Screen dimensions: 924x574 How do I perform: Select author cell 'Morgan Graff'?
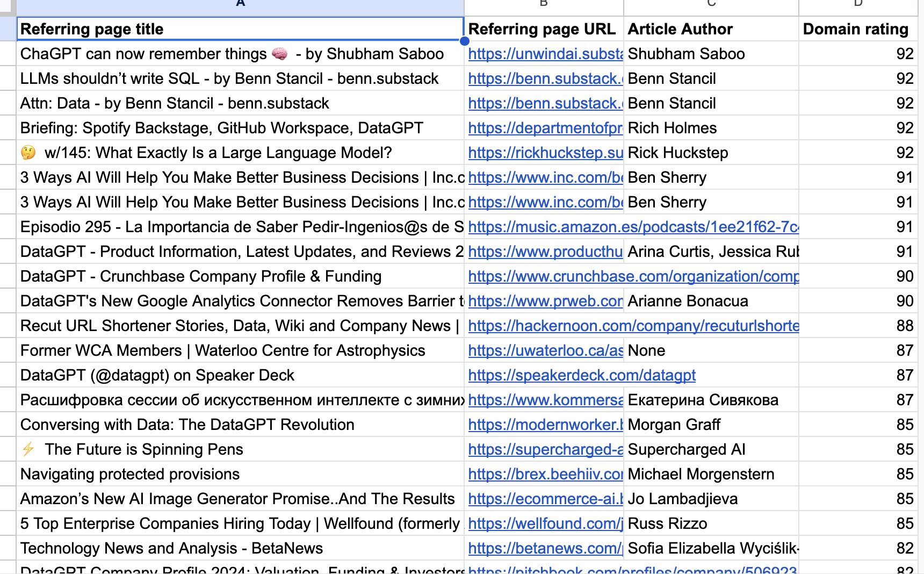711,425
